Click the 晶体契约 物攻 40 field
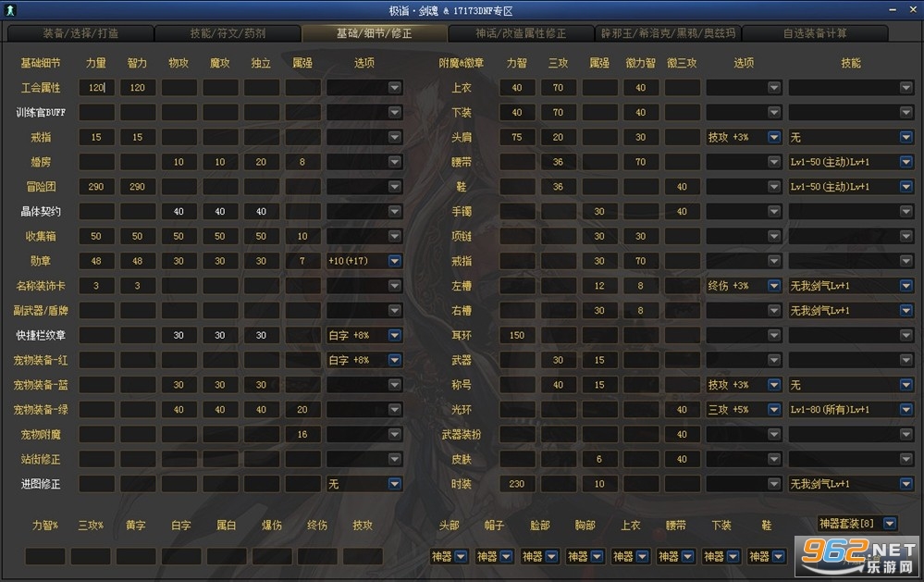Screen dimensions: 924x582 tap(179, 212)
